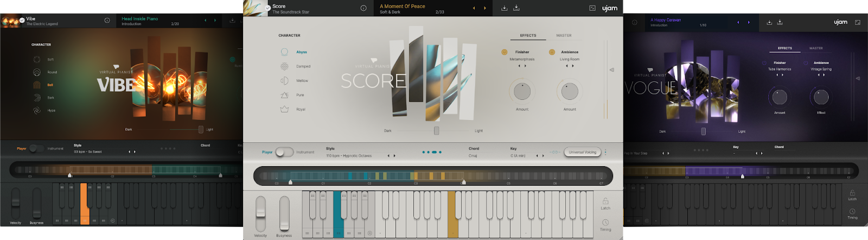Click the Universal Voicing button
Viewport: 868px width, 240px height.
[582, 152]
